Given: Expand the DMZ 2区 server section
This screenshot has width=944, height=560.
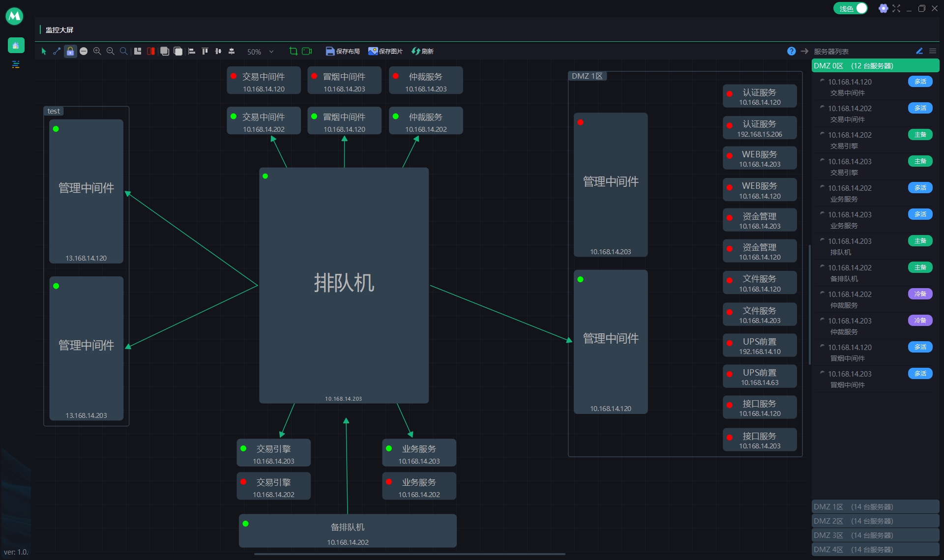Looking at the screenshot, I should coord(875,521).
